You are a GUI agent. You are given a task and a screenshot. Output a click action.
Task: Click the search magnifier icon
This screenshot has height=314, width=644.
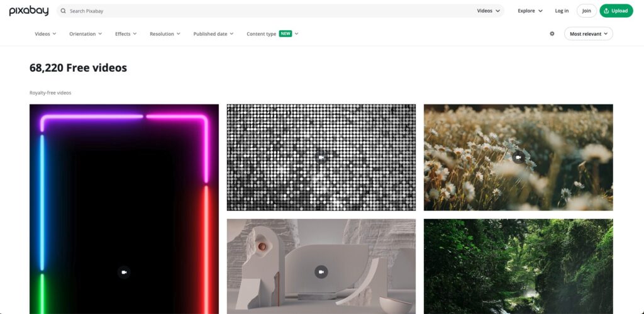point(64,11)
